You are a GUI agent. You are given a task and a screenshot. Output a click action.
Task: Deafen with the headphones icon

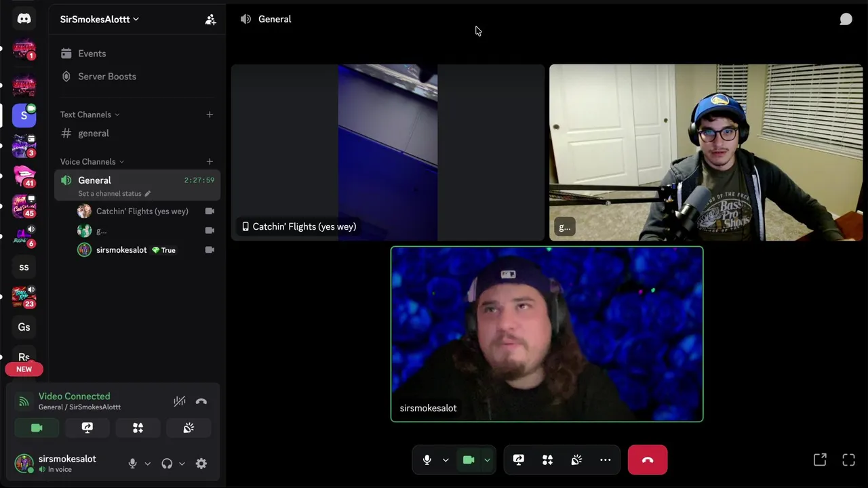pos(167,464)
